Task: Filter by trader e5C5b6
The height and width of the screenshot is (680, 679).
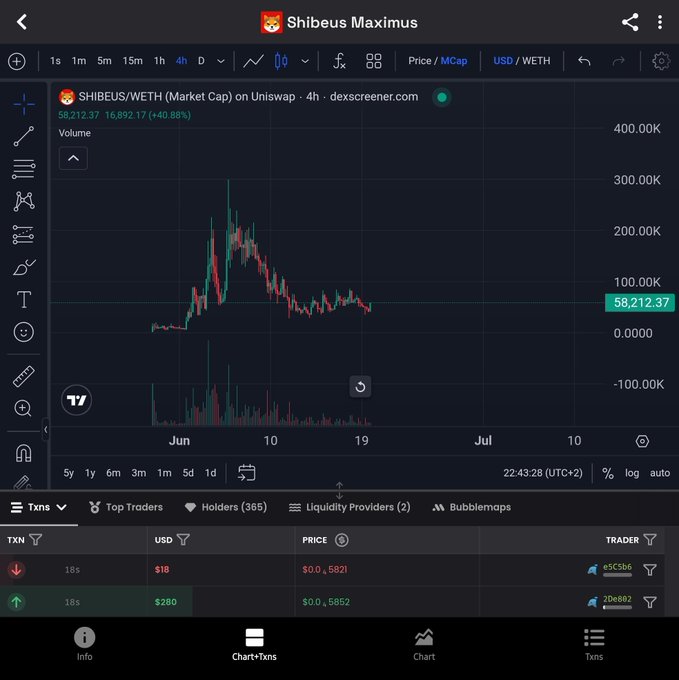Action: click(650, 569)
